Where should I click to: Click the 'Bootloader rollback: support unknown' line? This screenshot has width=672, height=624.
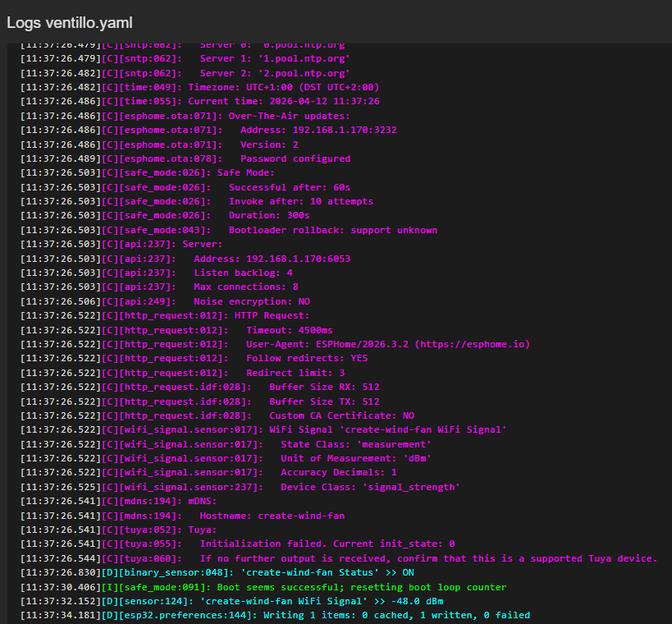point(332,230)
